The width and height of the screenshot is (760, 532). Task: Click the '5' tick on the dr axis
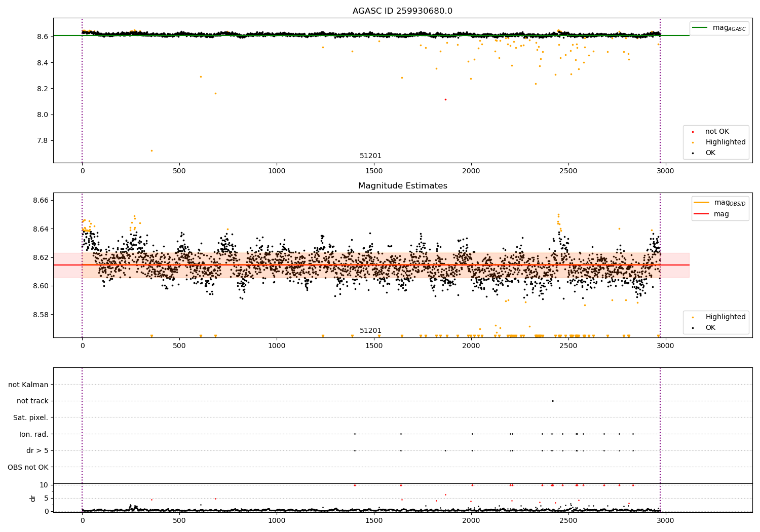pos(46,498)
